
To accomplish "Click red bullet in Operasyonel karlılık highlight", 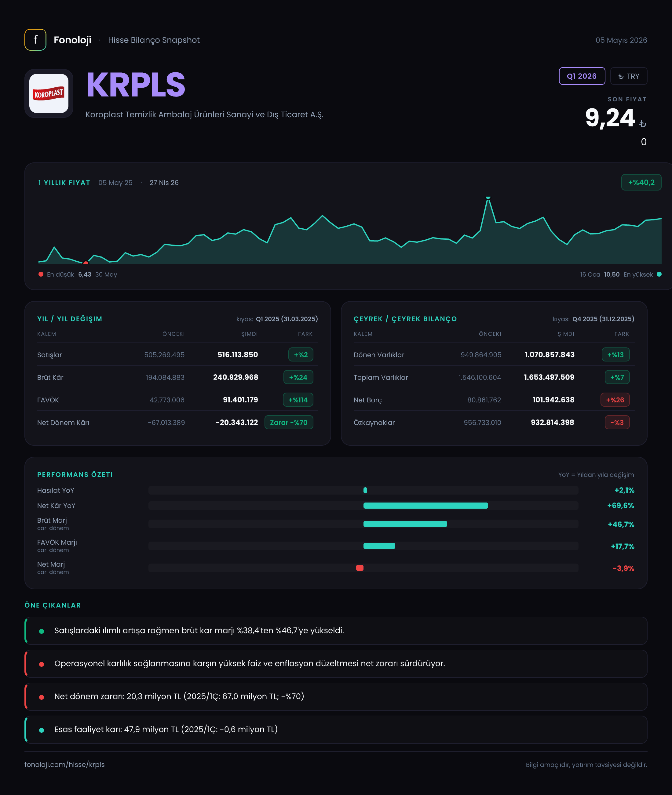I will pos(42,664).
